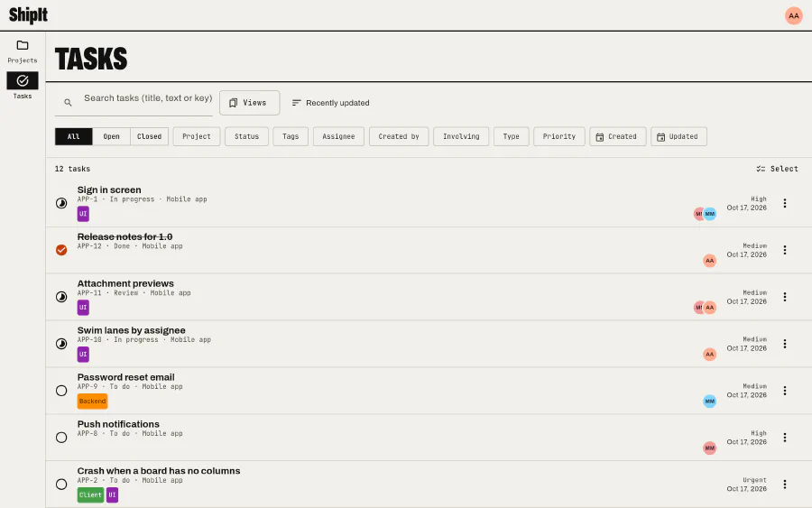Click the UI tag on the Crash task

(x=112, y=495)
